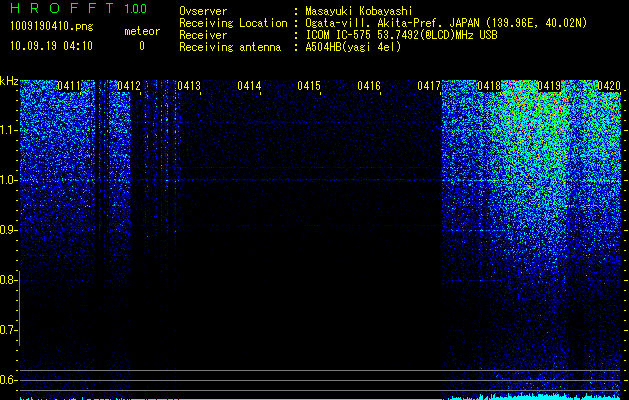Click the 0.9 kHz axis label
The width and height of the screenshot is (629, 400).
tap(8, 230)
